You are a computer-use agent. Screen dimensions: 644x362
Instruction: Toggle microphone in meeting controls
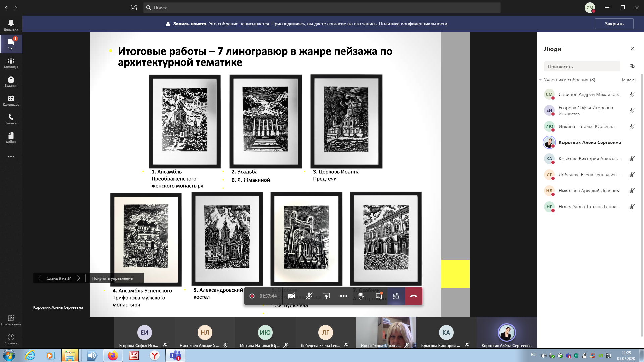tap(309, 296)
